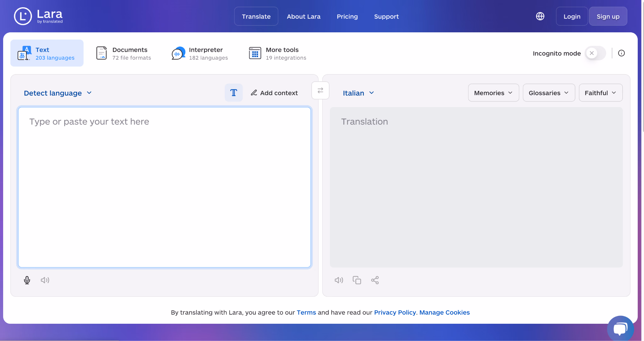Click Translate in the top navigation

pos(256,16)
